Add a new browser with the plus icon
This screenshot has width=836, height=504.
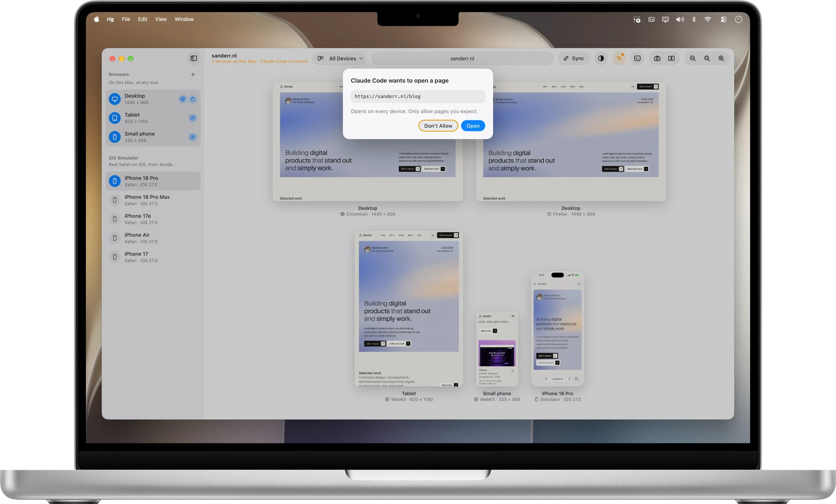click(193, 74)
